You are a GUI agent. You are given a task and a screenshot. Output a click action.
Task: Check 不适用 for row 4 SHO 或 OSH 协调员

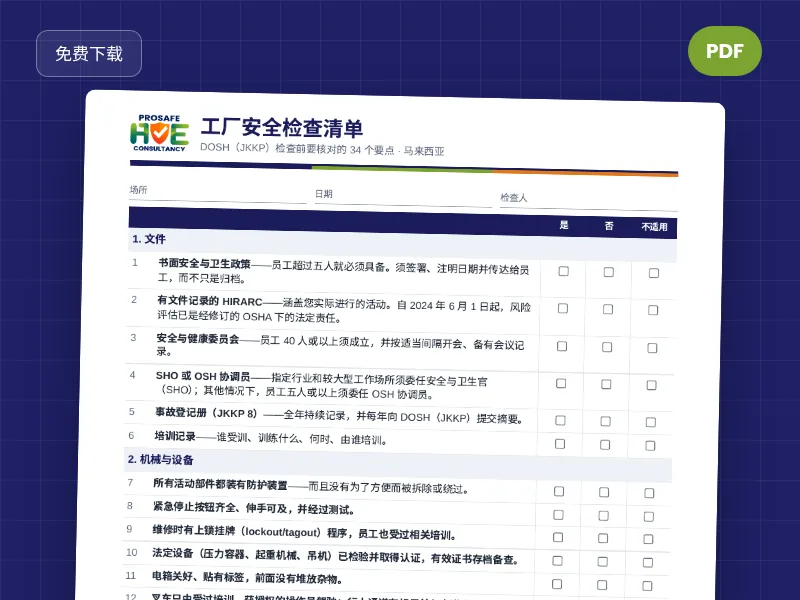pyautogui.click(x=652, y=385)
